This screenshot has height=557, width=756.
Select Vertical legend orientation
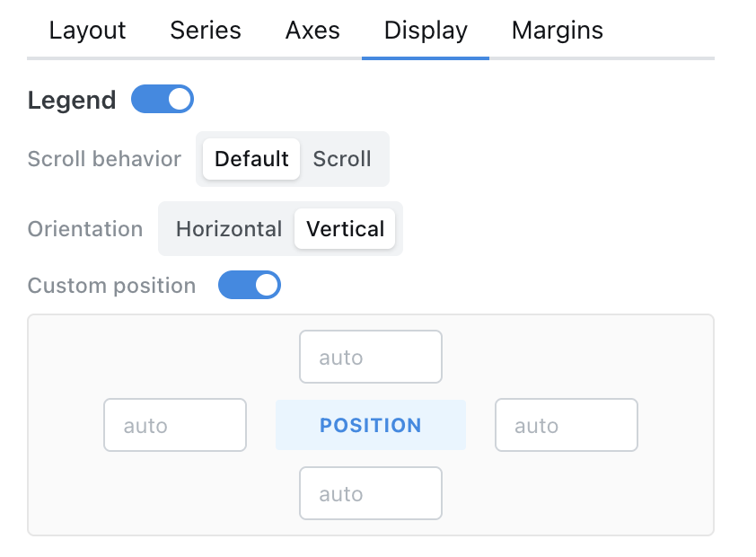click(345, 229)
